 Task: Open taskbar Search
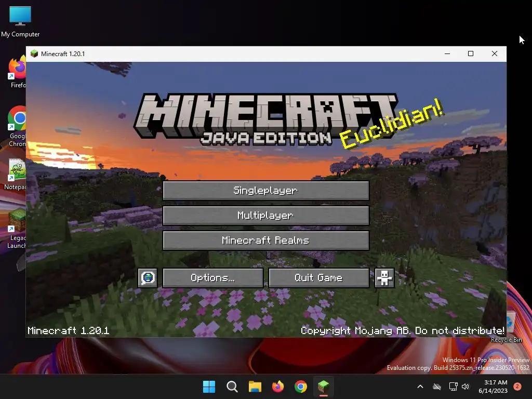(232, 387)
